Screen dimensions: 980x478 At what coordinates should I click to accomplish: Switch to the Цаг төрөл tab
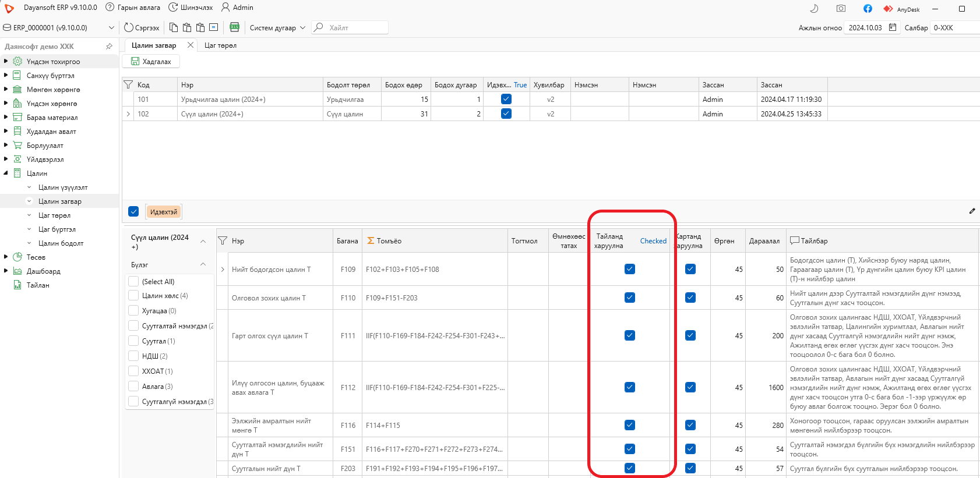pos(220,45)
